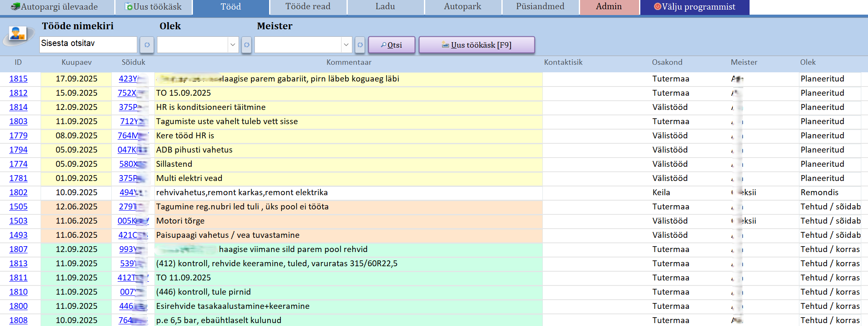Clear the Meister filter using its refresh icon

(x=360, y=45)
